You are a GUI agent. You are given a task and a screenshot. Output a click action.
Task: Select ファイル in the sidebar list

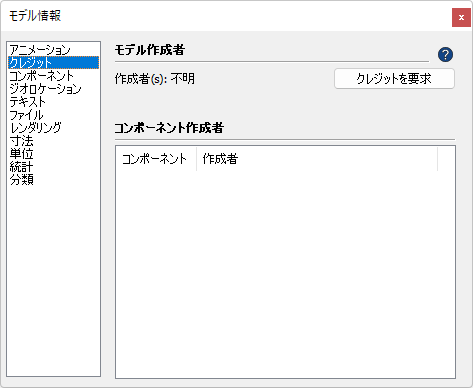pos(53,115)
